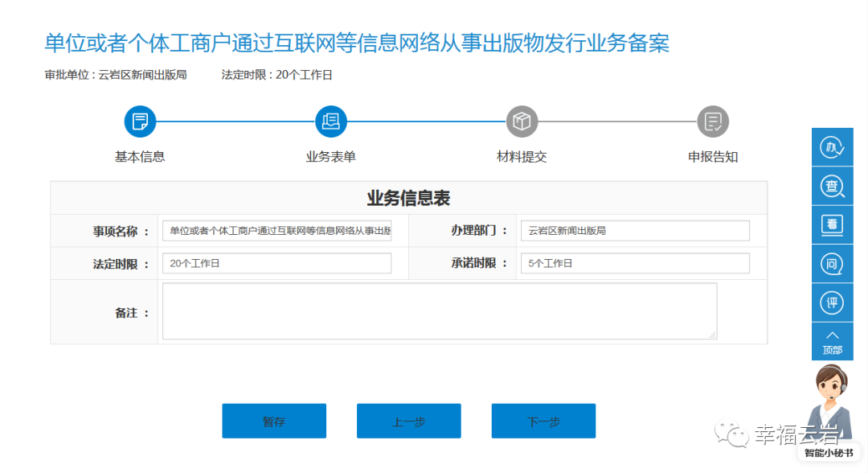868x473 pixels.
Task: Click the 暂存 save draft button
Action: point(274,420)
